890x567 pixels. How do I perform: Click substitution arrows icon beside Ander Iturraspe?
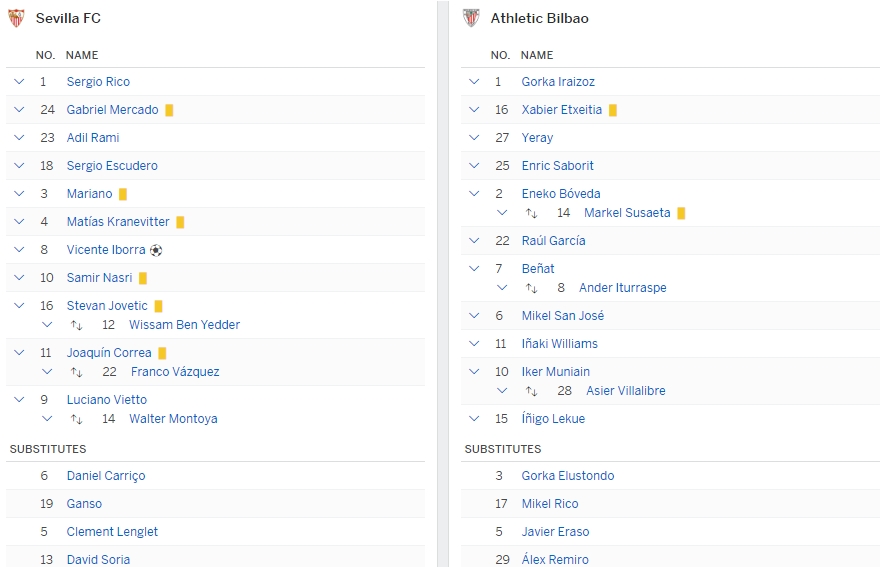(532, 288)
